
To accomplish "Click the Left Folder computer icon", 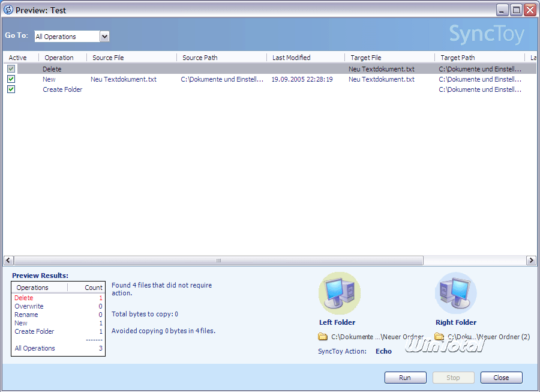I will pos(340,293).
